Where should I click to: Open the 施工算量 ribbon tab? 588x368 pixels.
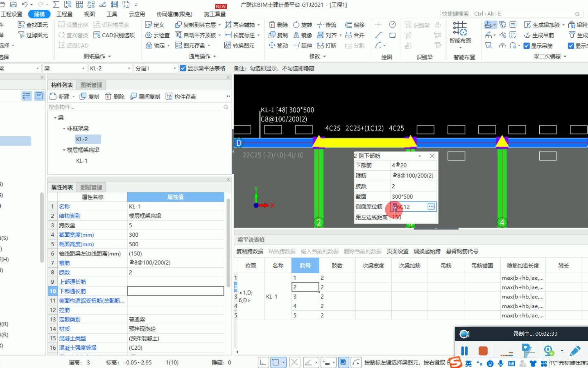tap(215, 14)
